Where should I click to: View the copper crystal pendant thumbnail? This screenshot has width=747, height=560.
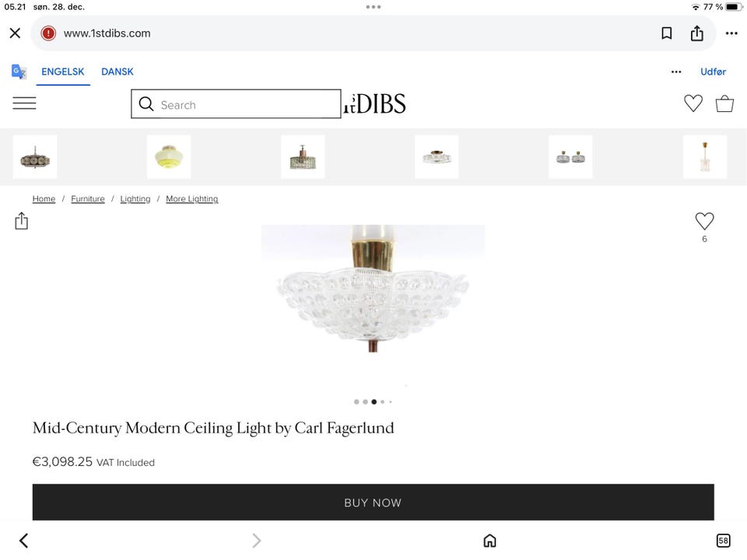coord(303,157)
